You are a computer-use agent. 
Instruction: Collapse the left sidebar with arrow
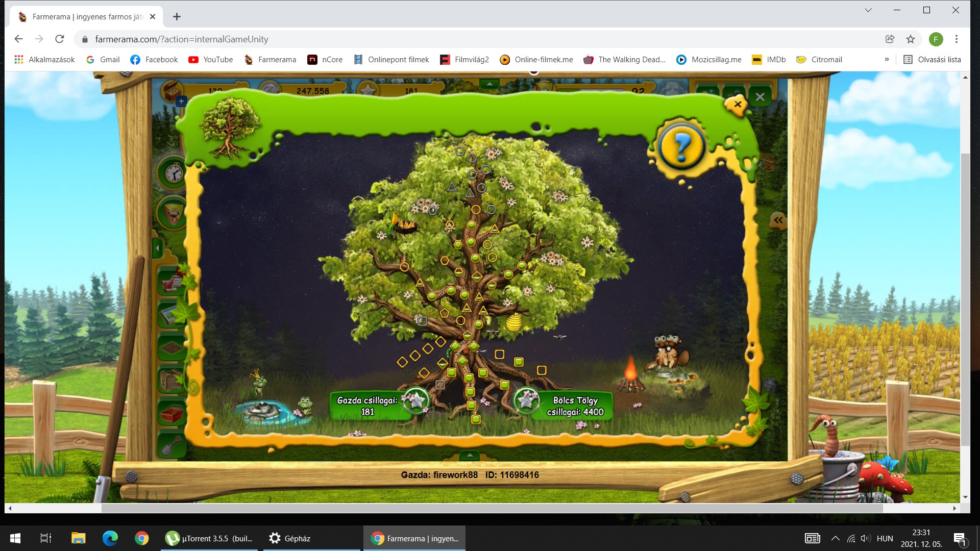click(x=158, y=248)
